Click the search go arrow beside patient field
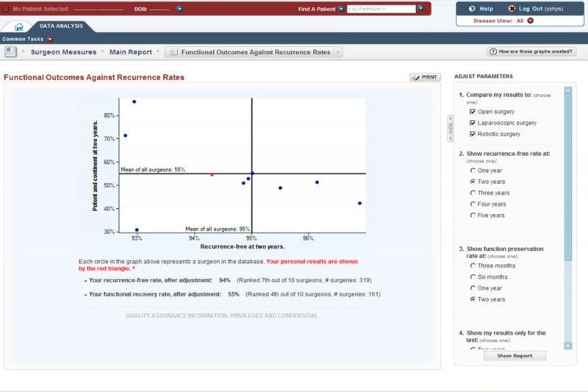 click(420, 9)
